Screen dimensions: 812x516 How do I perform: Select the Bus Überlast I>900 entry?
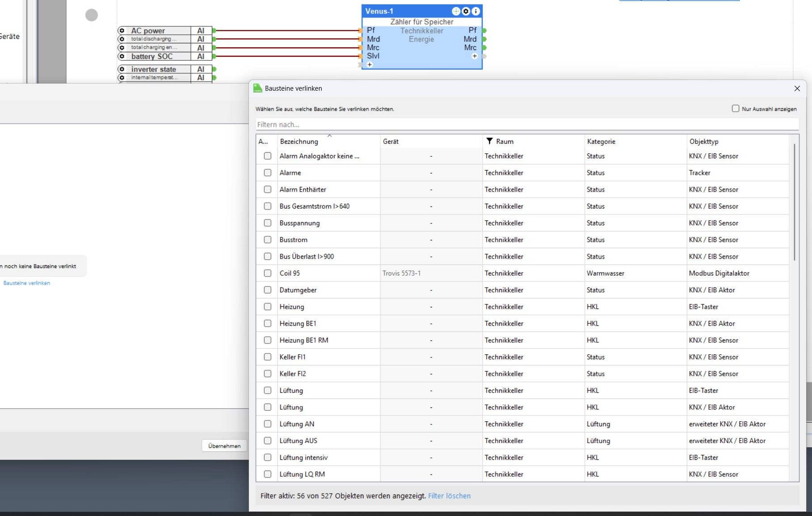click(307, 256)
